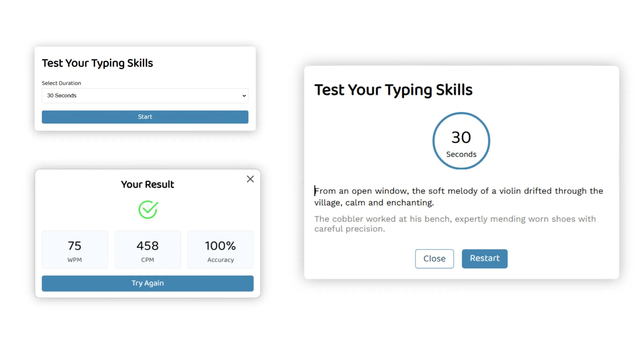644x337 pixels.
Task: Click the circular 30 Seconds timer
Action: tap(461, 141)
